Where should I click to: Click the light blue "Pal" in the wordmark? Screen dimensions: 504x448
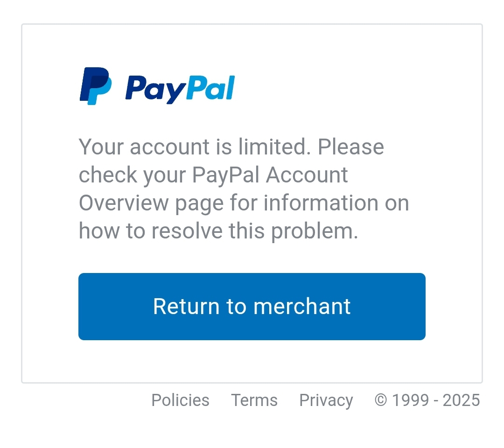210,88
